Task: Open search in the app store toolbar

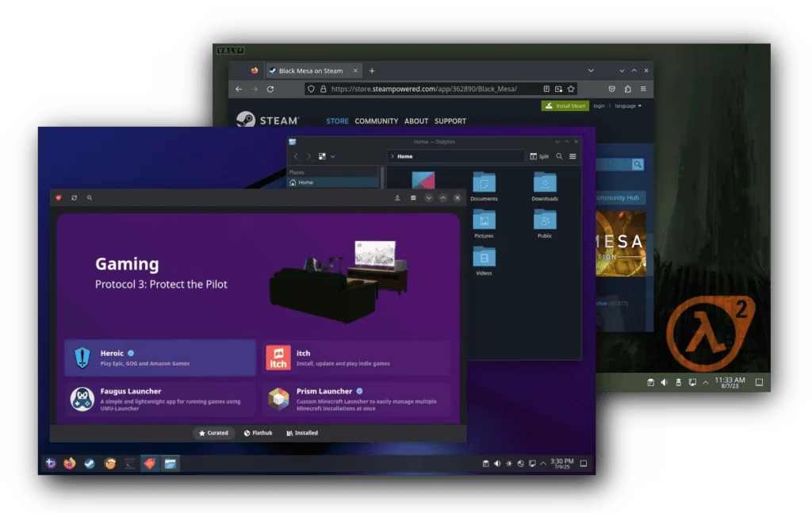Action: tap(89, 197)
